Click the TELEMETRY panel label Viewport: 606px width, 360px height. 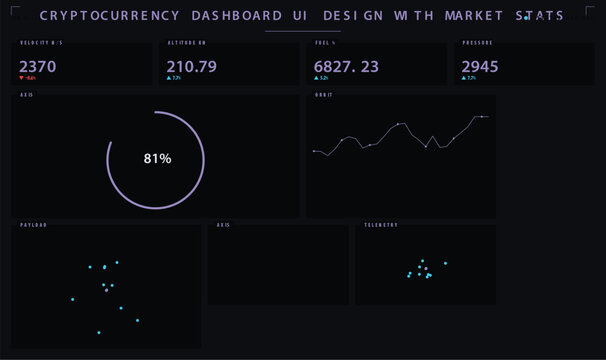[x=381, y=225]
